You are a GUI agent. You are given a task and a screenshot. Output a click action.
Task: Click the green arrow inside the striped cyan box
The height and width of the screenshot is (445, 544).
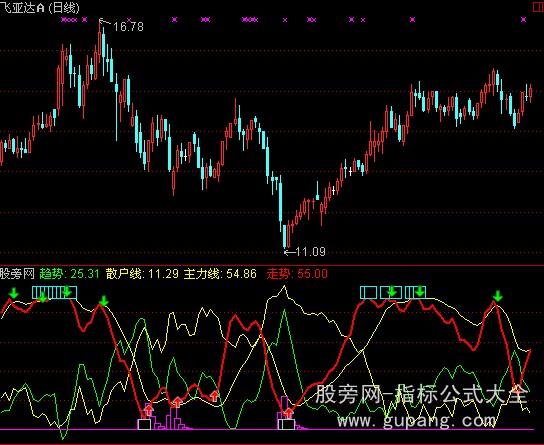click(x=67, y=292)
